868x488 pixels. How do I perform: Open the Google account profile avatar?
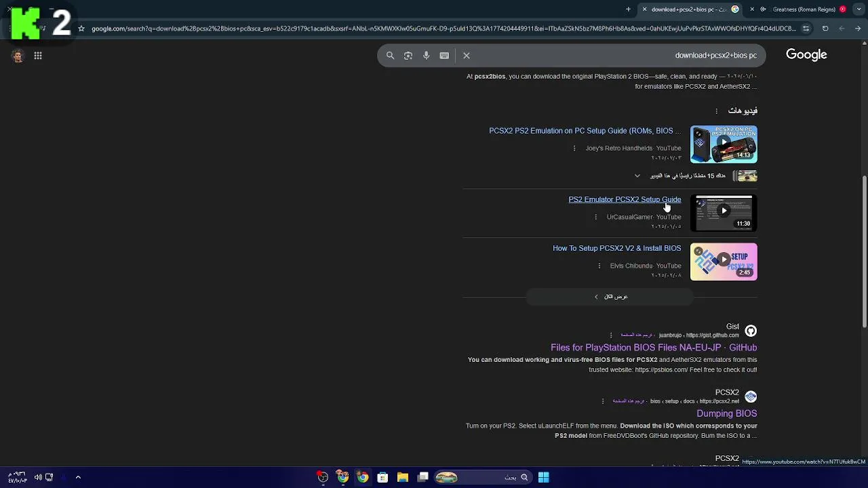coord(18,56)
